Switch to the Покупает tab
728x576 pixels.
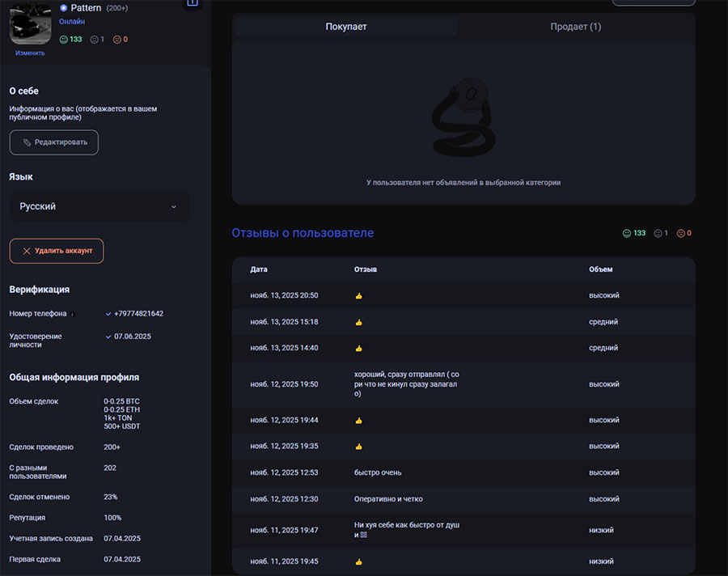pos(346,27)
